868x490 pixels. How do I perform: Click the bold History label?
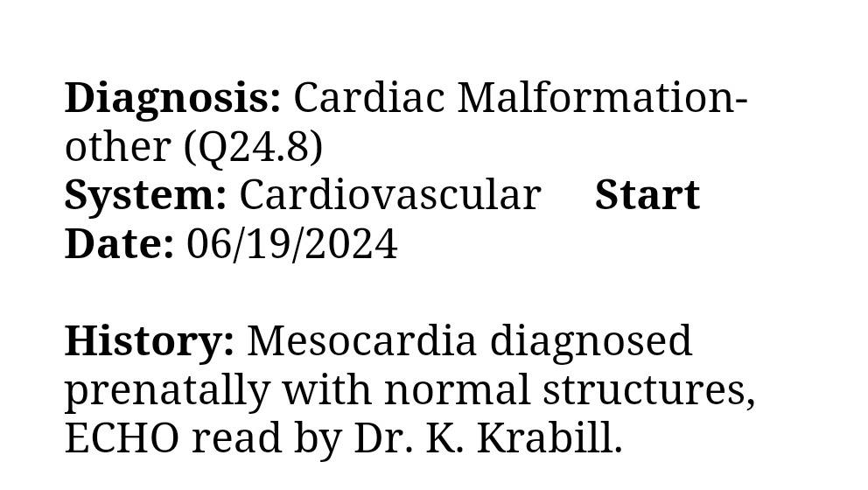pyautogui.click(x=149, y=340)
